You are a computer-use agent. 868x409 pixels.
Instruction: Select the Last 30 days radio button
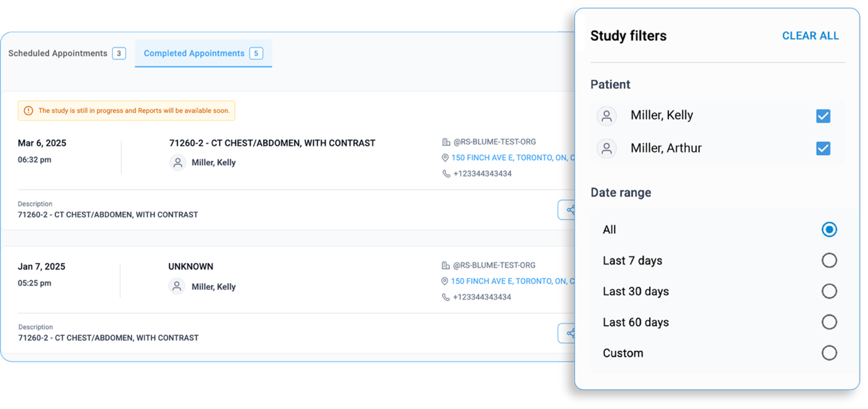pyautogui.click(x=829, y=291)
